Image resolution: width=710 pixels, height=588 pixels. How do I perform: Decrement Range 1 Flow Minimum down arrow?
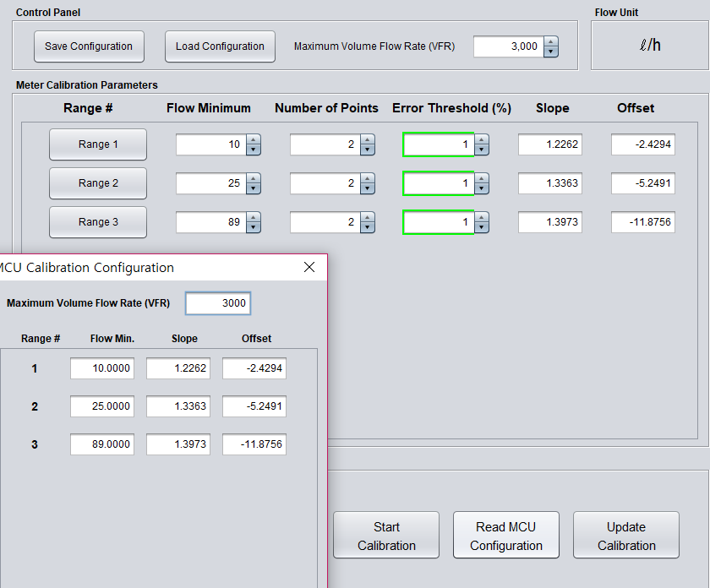tap(254, 150)
